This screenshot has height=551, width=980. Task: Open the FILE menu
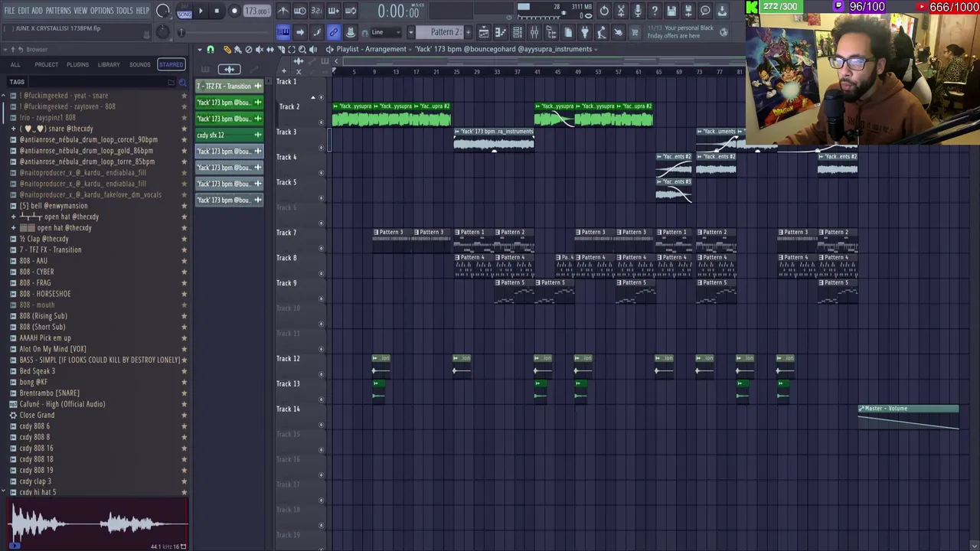click(x=10, y=11)
